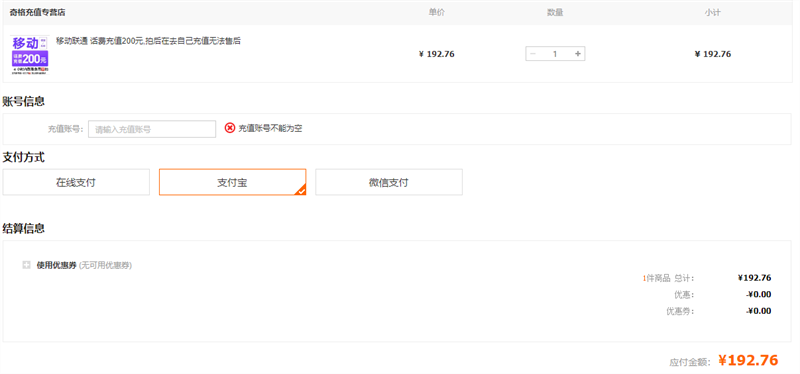Click the 数量 column header
This screenshot has height=374, width=800.
555,12
